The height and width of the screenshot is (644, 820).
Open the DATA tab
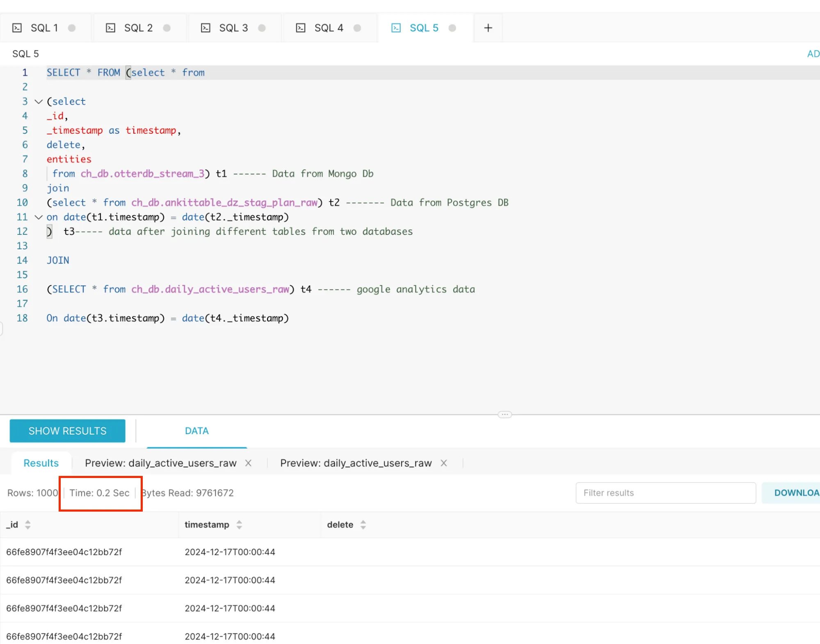coord(196,431)
